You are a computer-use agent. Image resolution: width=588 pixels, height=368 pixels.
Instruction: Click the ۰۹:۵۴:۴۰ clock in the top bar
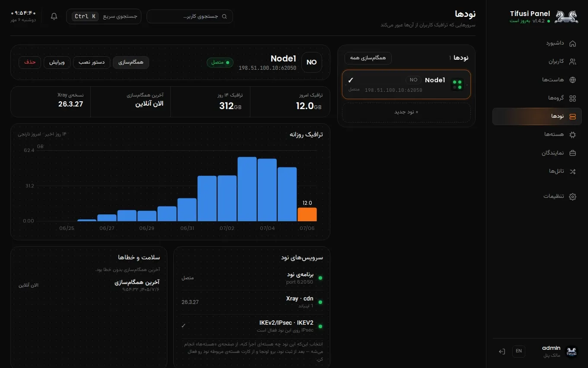pos(23,13)
